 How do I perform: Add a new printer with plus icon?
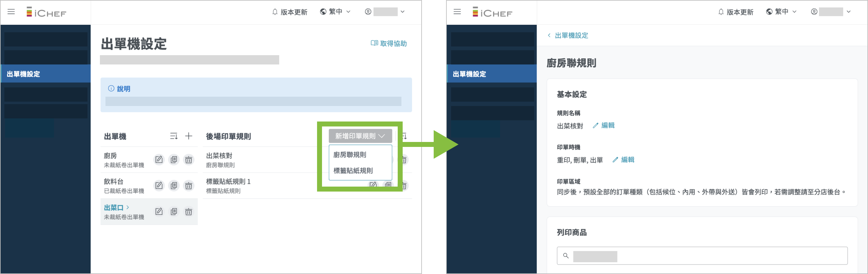(x=189, y=136)
